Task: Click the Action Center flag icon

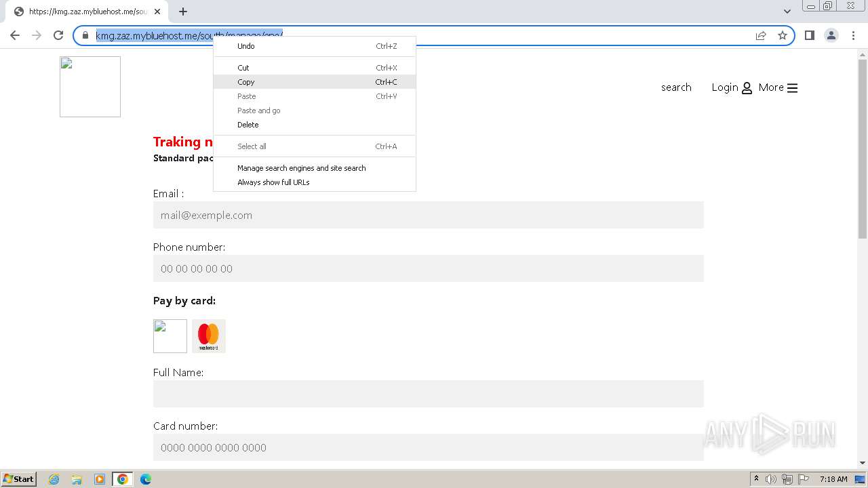Action: pos(804,479)
